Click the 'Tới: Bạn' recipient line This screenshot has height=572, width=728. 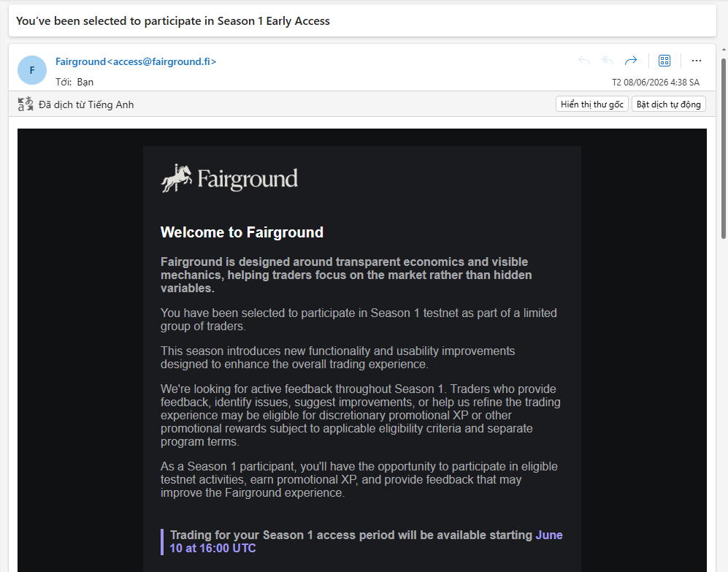[x=74, y=83]
